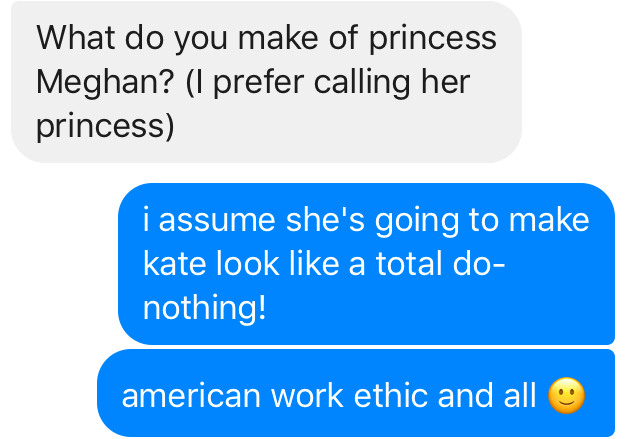Click the smiling face emoji

pyautogui.click(x=566, y=397)
